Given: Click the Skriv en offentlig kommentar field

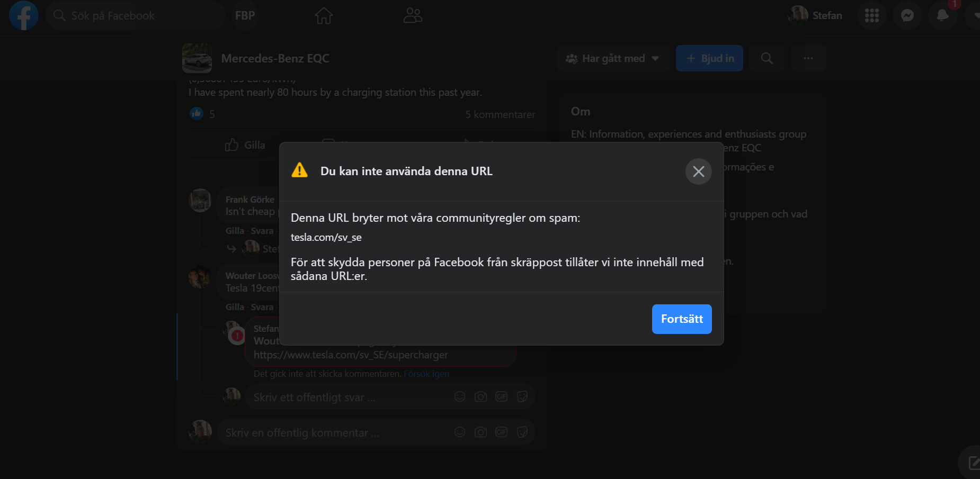Looking at the screenshot, I should tap(336, 432).
